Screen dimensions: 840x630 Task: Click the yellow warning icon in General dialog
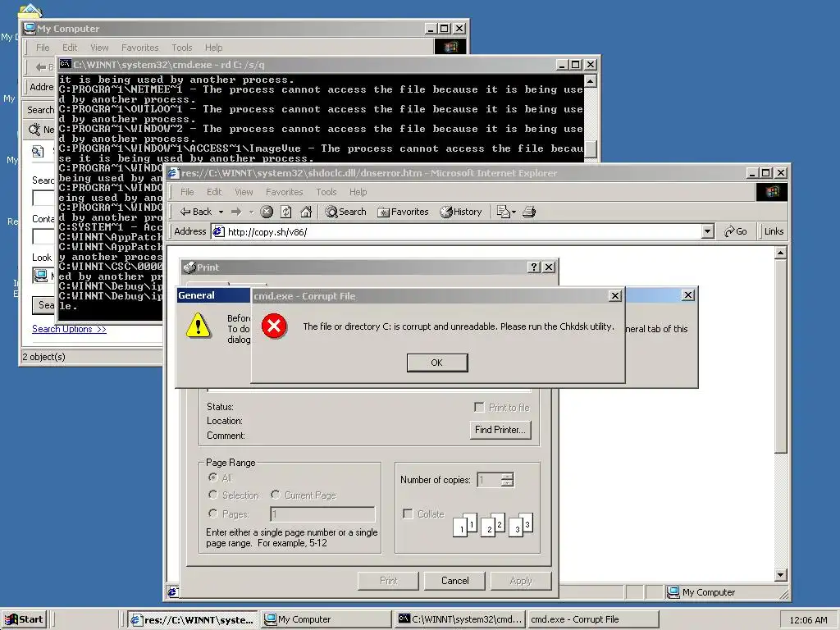199,325
